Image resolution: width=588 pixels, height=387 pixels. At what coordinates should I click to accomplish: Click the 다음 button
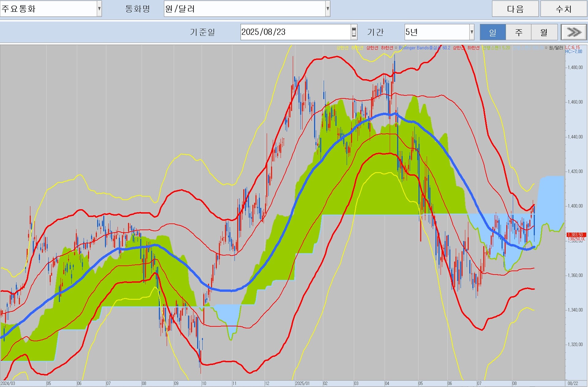[x=515, y=9]
